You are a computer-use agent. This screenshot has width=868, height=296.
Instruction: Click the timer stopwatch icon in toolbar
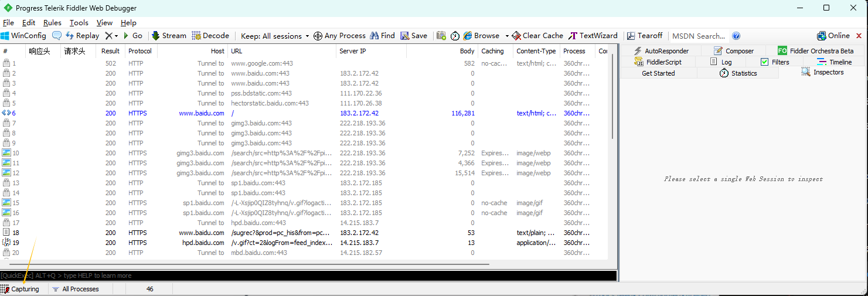point(455,36)
